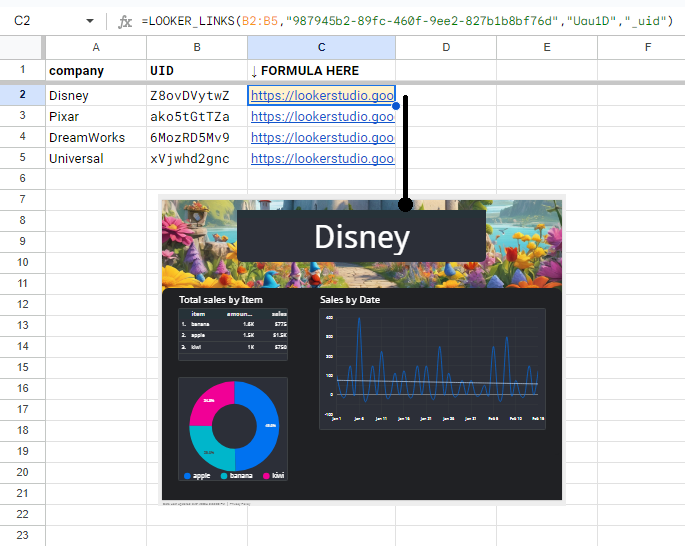
Task: Select row 6 header
Action: coord(22,178)
